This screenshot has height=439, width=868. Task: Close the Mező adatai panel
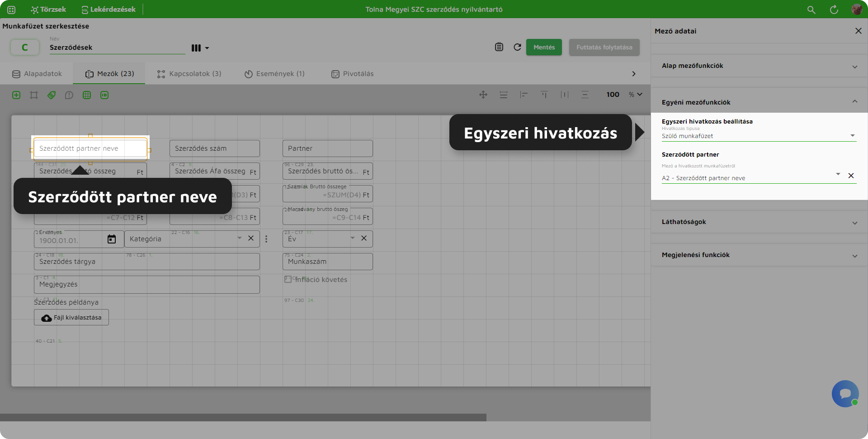pos(859,31)
